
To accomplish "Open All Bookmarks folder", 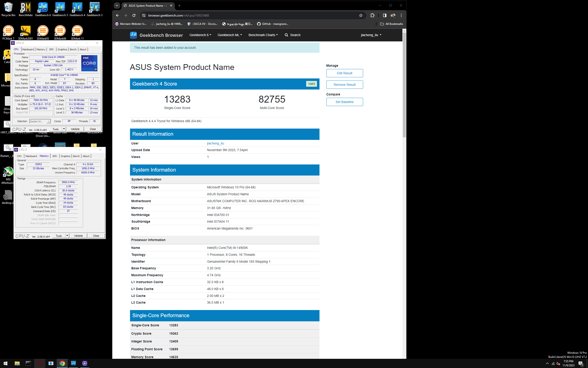I will 391,24.
